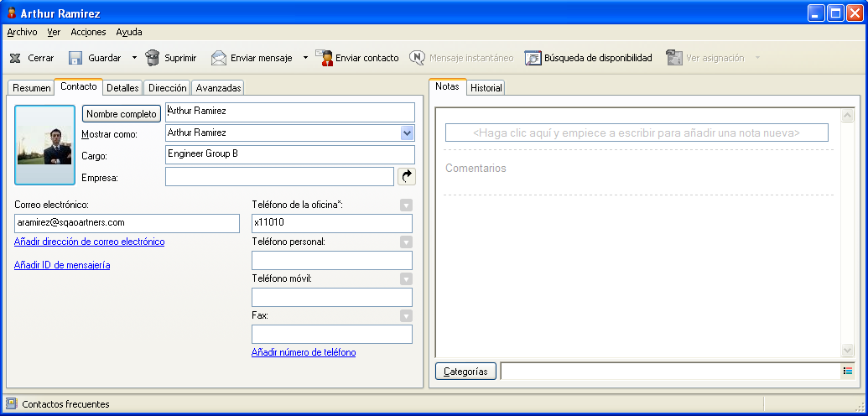Select the Contacto tab
Image resolution: width=868 pixels, height=416 pixels.
79,86
